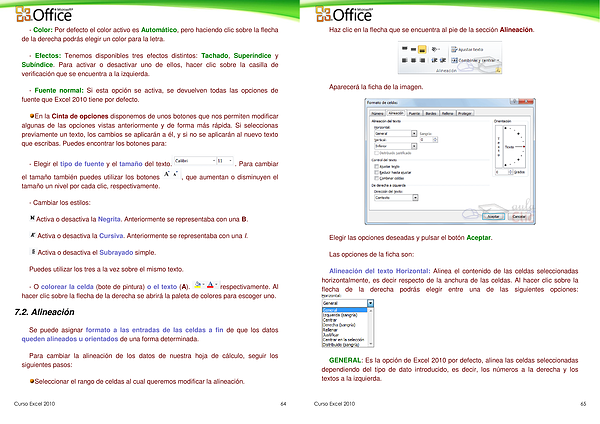Click the red font color A icon
The image size is (600, 424).
pos(210,285)
